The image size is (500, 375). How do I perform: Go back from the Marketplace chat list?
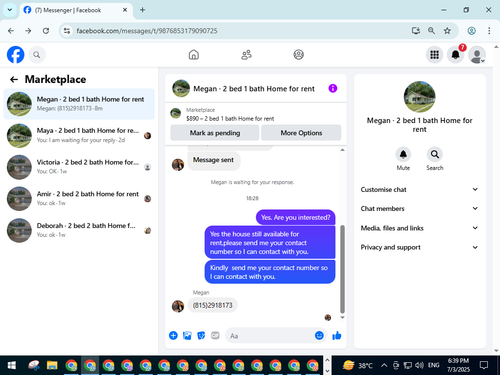(14, 79)
